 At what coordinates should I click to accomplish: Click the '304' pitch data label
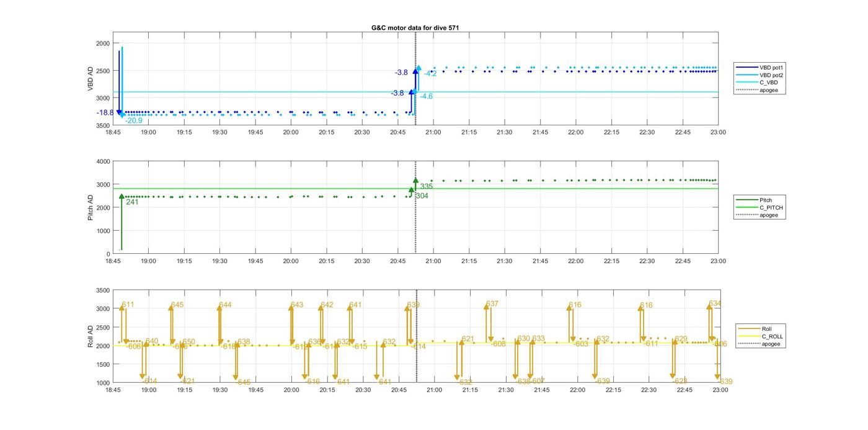[x=422, y=195]
